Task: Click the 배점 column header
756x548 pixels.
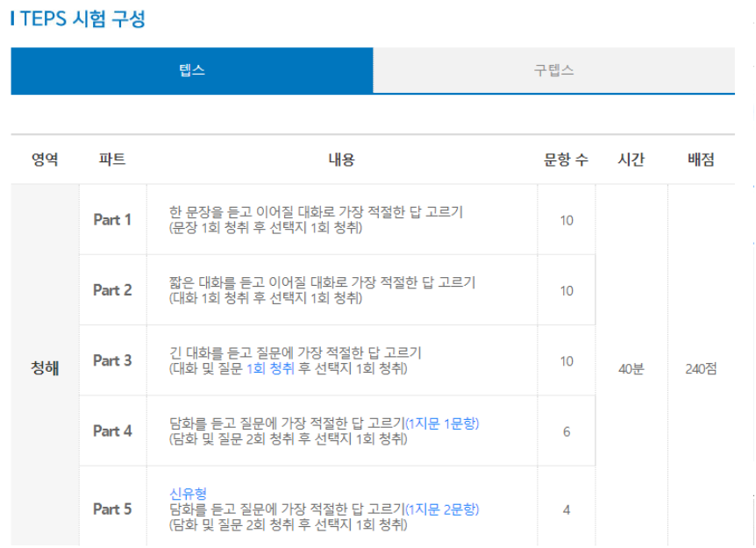Action: (x=701, y=159)
